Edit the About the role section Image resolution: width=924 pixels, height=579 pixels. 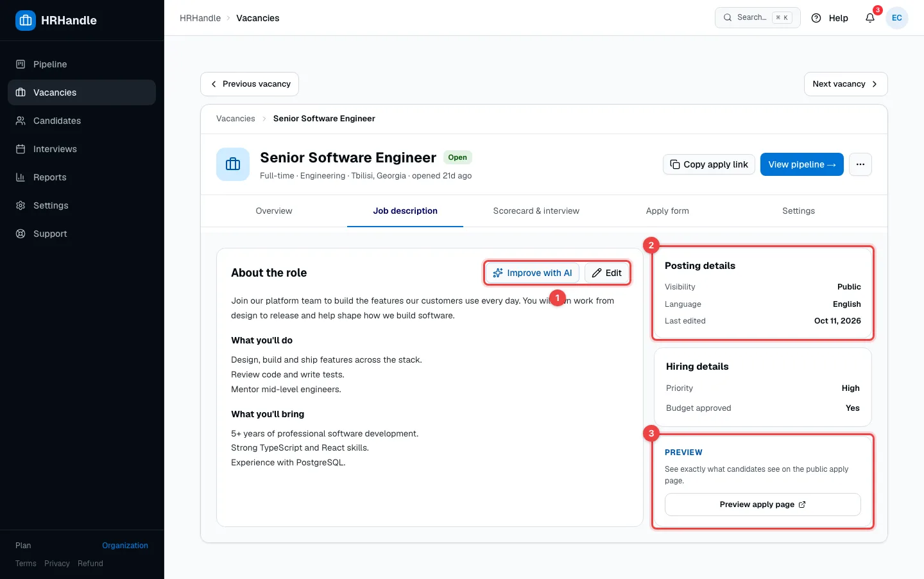607,273
